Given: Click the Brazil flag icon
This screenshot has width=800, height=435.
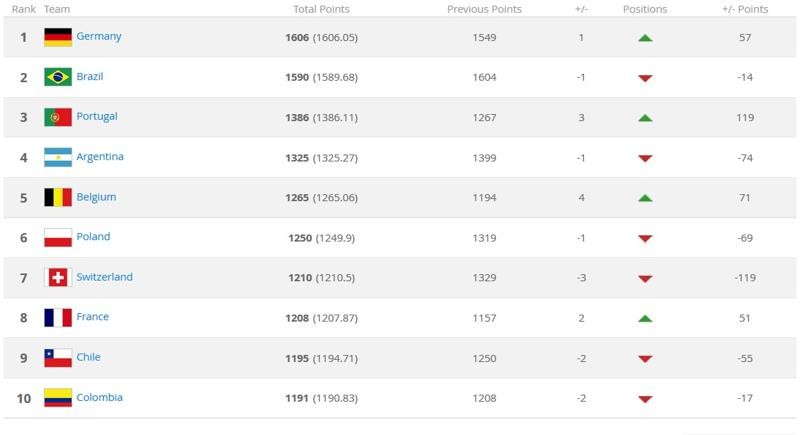Looking at the screenshot, I should [58, 77].
